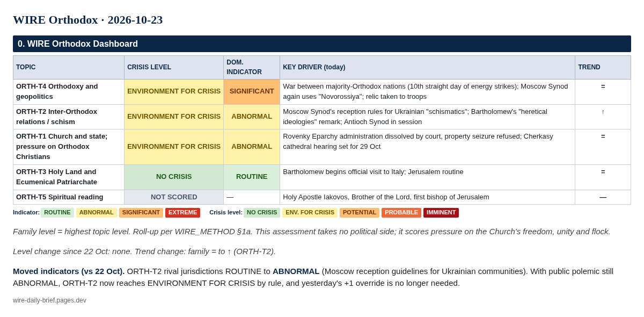
Task: Click the SIGNIFICANT legend badge
Action: (141, 213)
